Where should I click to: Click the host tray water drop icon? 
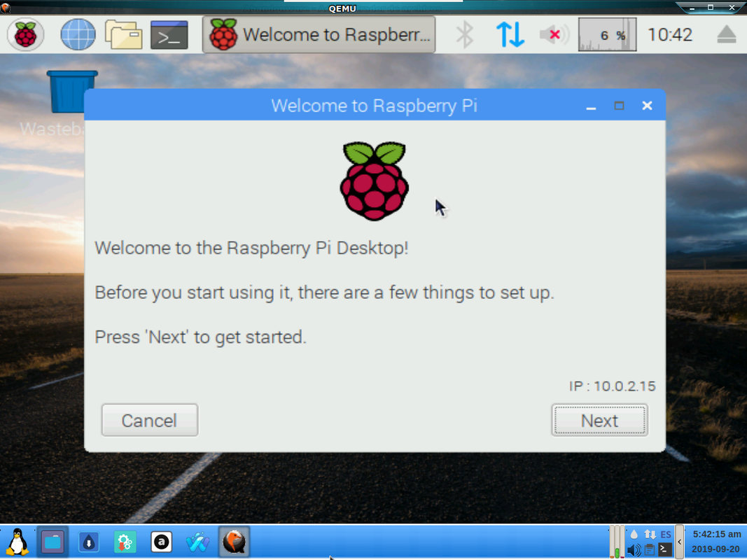pyautogui.click(x=634, y=534)
